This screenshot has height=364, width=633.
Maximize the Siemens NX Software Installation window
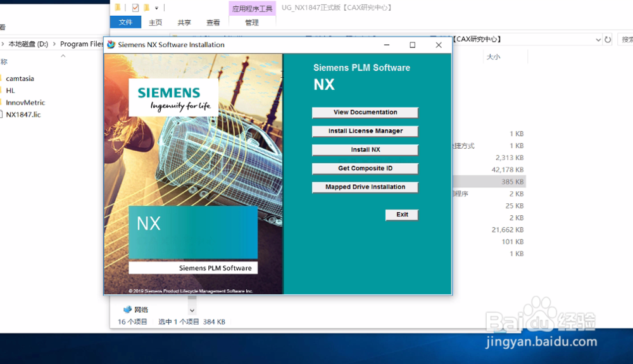[412, 45]
